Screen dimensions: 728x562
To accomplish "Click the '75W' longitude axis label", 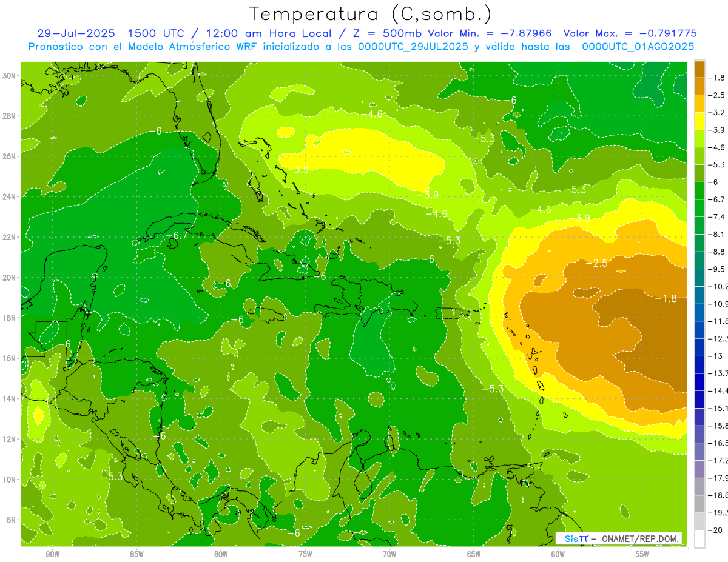I will [305, 554].
